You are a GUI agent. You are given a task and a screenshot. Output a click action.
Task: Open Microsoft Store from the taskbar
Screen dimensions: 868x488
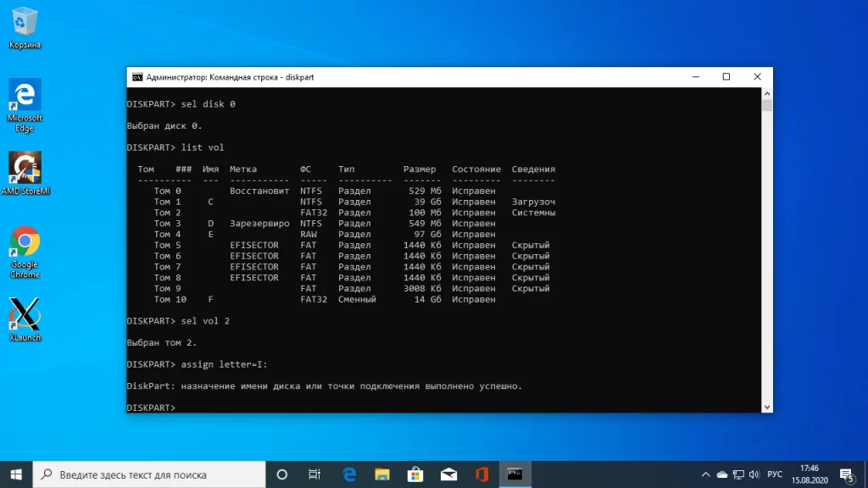click(x=415, y=474)
